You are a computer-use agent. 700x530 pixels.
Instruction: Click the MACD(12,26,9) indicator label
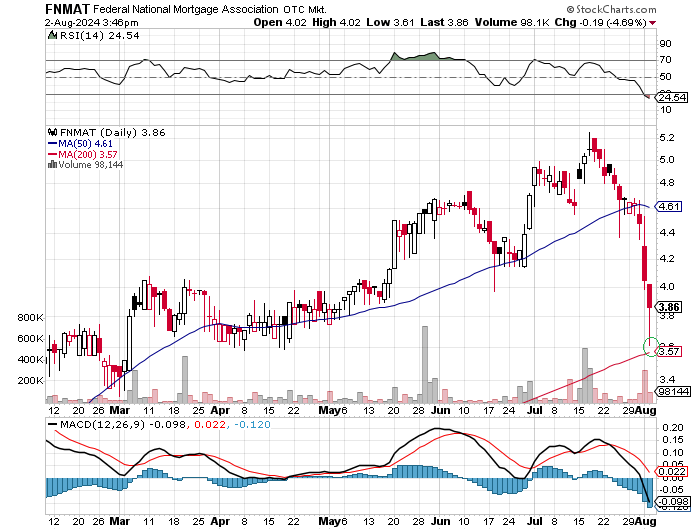(103, 425)
